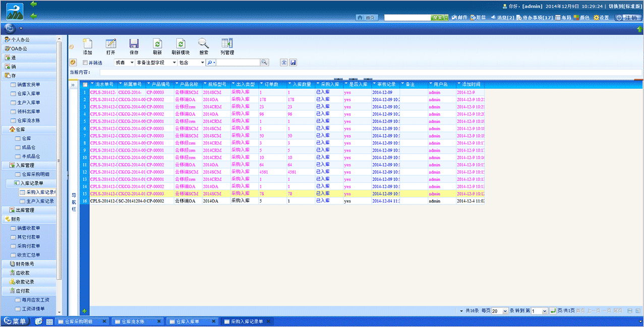Image resolution: width=644 pixels, height=327 pixels.
Task: Click the globe icon below the logo
Action: [x=11, y=28]
